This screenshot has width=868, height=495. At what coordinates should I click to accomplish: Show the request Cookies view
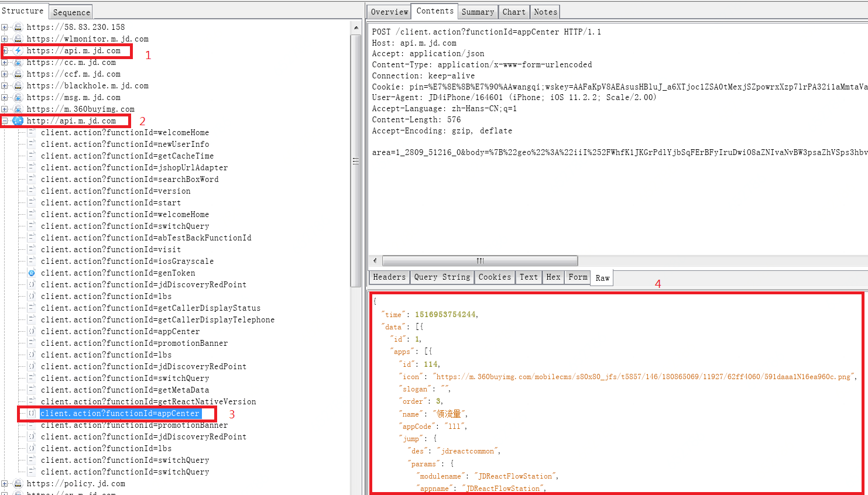495,277
